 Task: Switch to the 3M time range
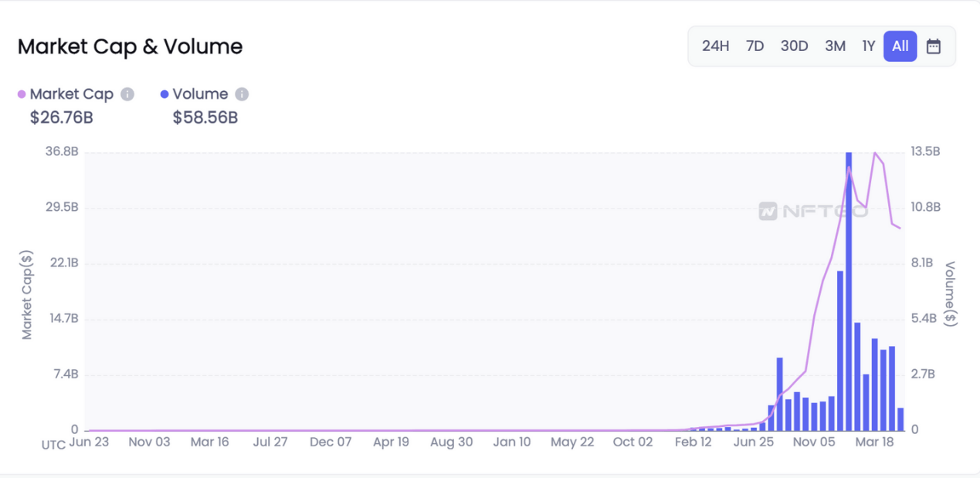tap(835, 46)
